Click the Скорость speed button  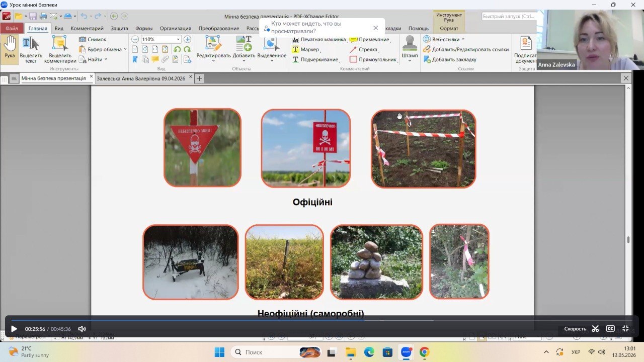[x=575, y=329]
